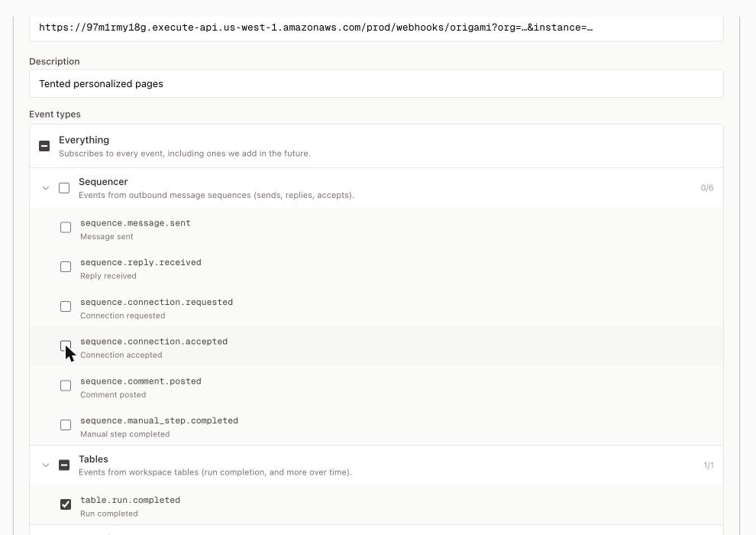Click the 'Event types' label

tap(55, 115)
